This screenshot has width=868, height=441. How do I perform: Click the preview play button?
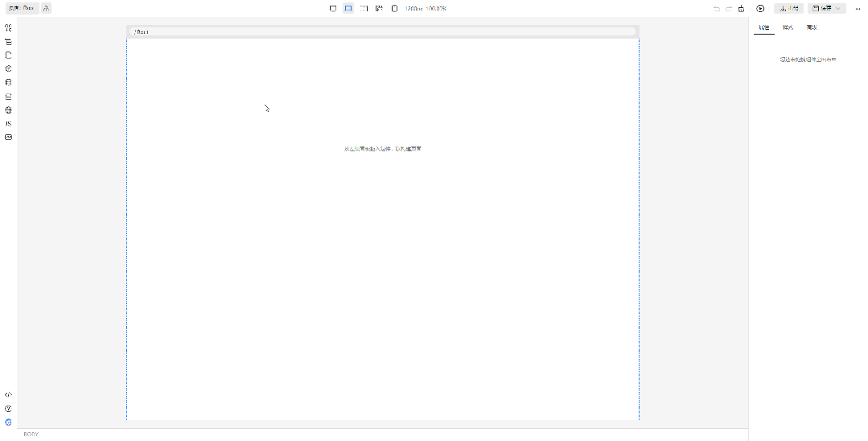coord(760,8)
